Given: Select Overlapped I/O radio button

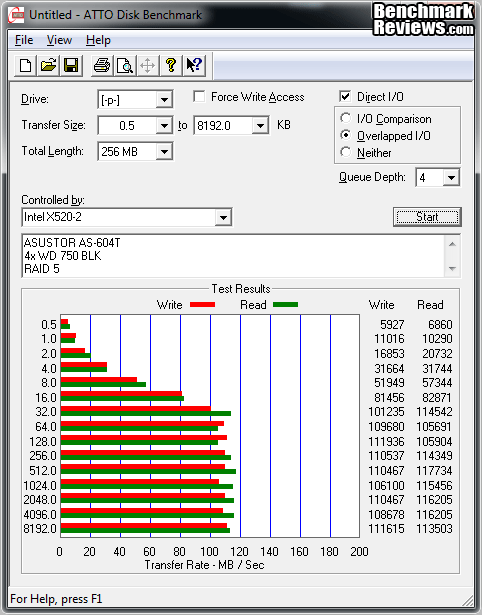Looking at the screenshot, I should click(346, 135).
